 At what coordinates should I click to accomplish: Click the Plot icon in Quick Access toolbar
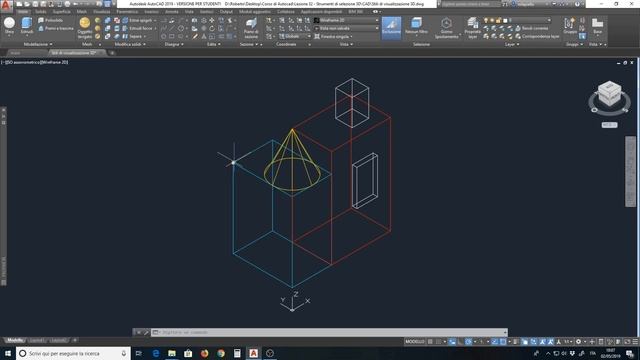tap(67, 4)
